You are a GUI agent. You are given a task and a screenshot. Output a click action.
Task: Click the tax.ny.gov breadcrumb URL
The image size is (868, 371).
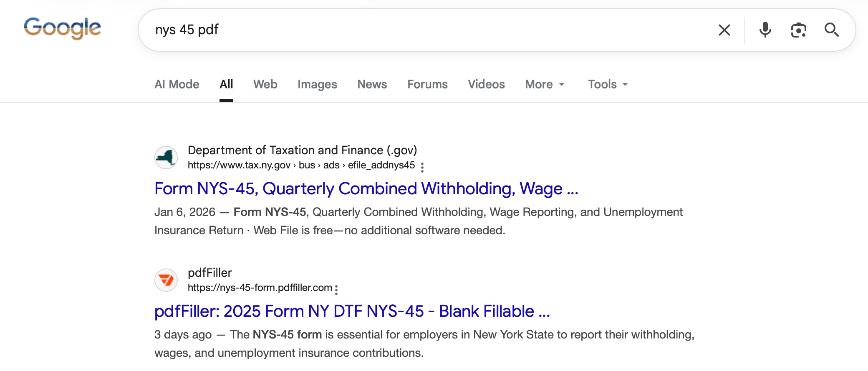301,165
